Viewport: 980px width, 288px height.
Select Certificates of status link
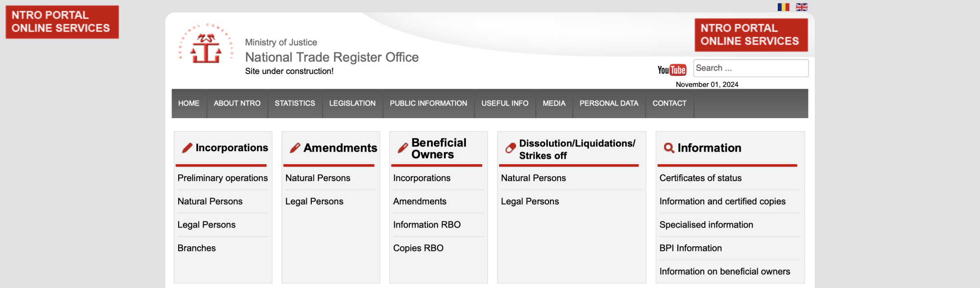pos(700,178)
